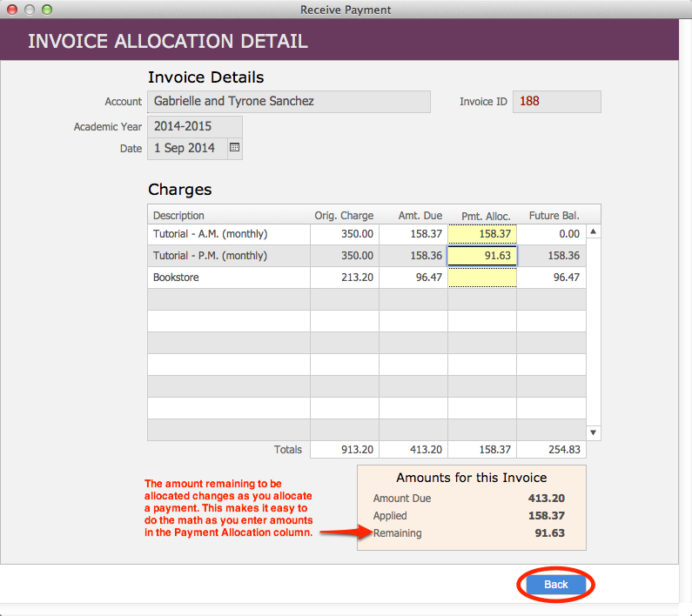Click the Pmt. Alloc. column header
Screen dimensions: 692x616
(x=486, y=217)
